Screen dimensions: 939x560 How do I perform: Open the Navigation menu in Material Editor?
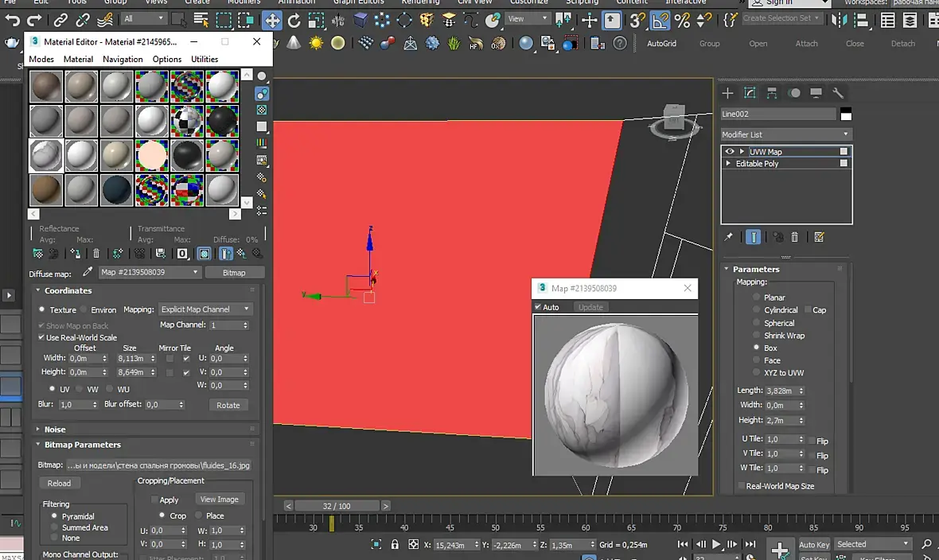click(x=123, y=59)
